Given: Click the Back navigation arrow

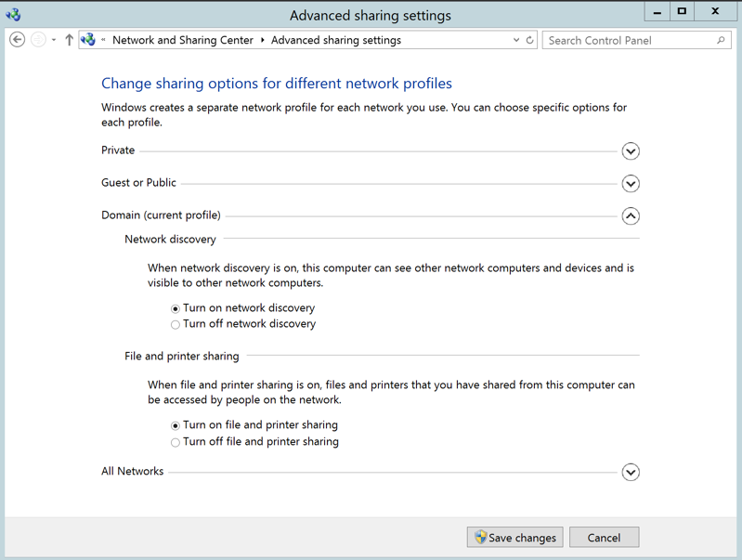Looking at the screenshot, I should coord(17,40).
